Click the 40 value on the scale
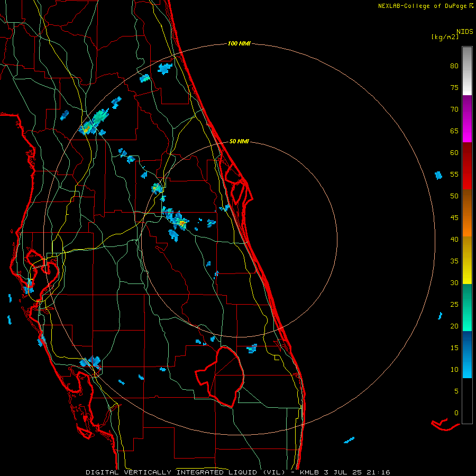The image size is (476, 476). [x=454, y=239]
